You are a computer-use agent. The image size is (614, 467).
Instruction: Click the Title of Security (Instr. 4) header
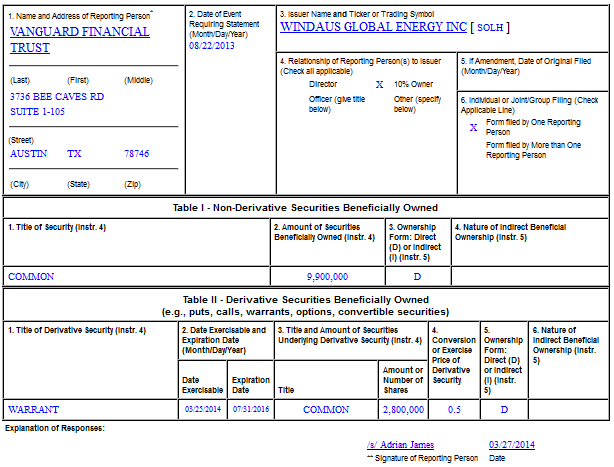[57, 227]
